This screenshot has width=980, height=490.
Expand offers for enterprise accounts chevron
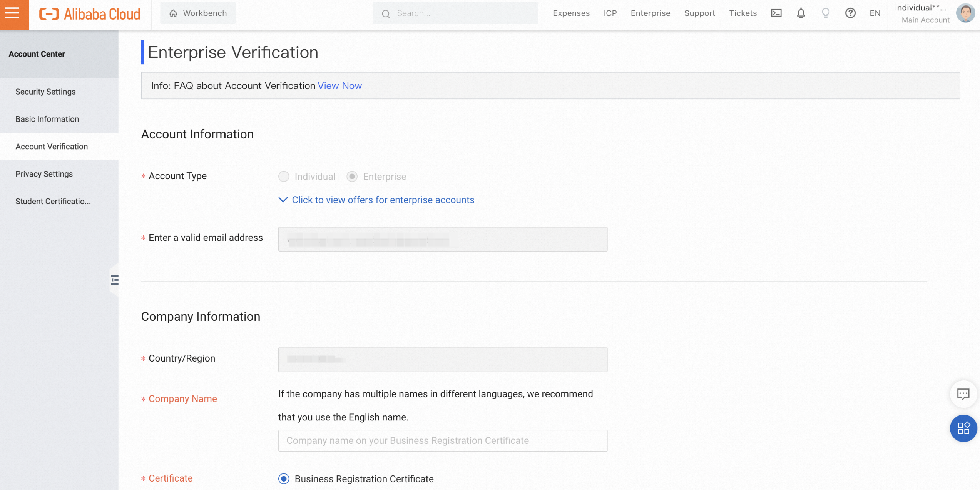coord(283,200)
